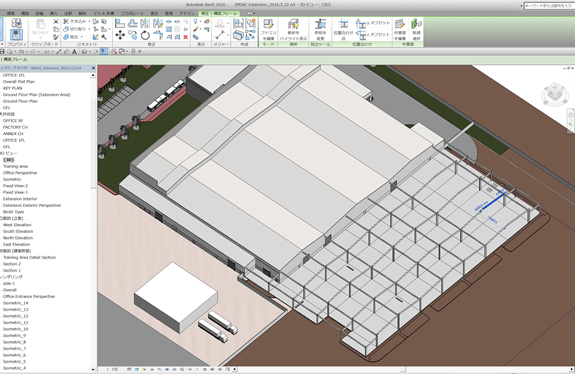The width and height of the screenshot is (575, 374).
Task: Click the project browser scroll-up arrow
Action: [93, 75]
